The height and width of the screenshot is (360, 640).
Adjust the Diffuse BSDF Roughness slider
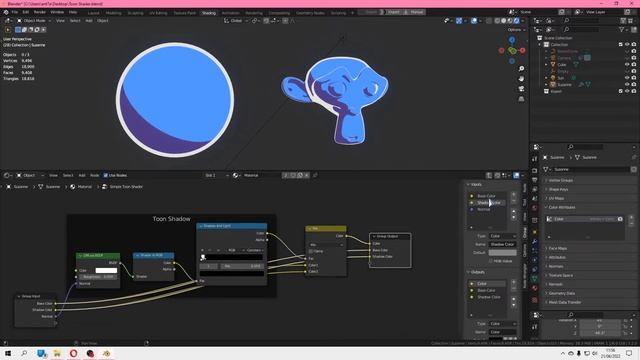click(98, 277)
